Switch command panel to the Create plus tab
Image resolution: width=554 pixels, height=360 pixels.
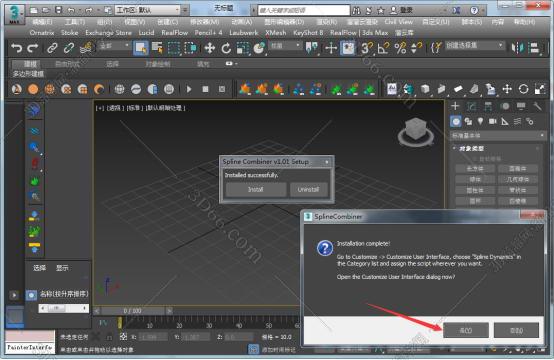455,106
